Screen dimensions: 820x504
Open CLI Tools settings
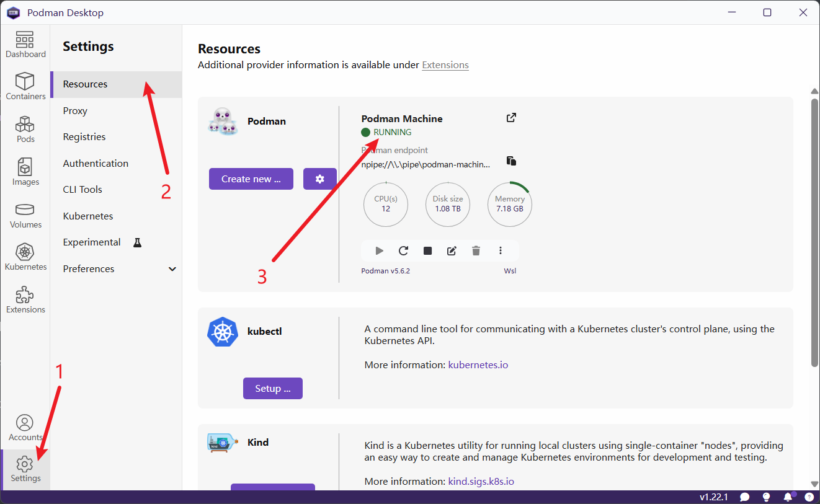click(116, 190)
